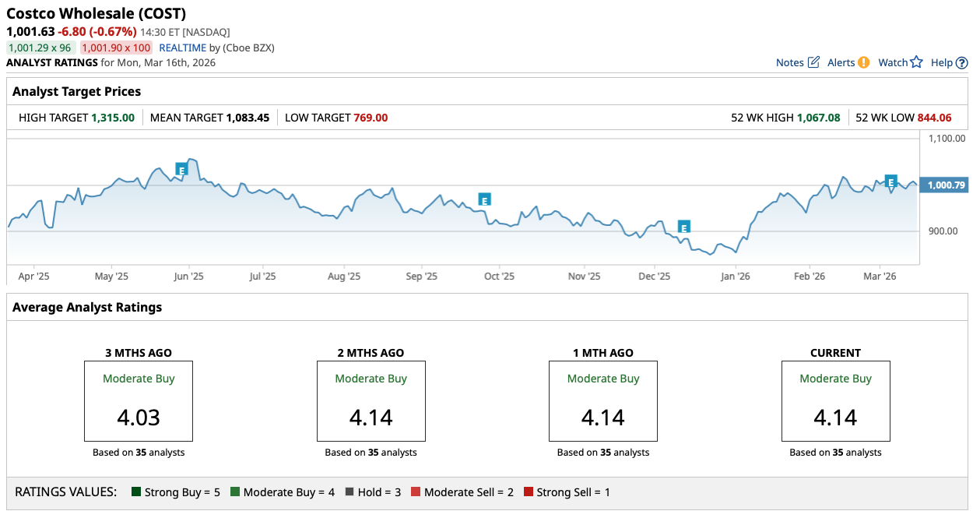Click the Feb '26 x-axis label

[810, 276]
